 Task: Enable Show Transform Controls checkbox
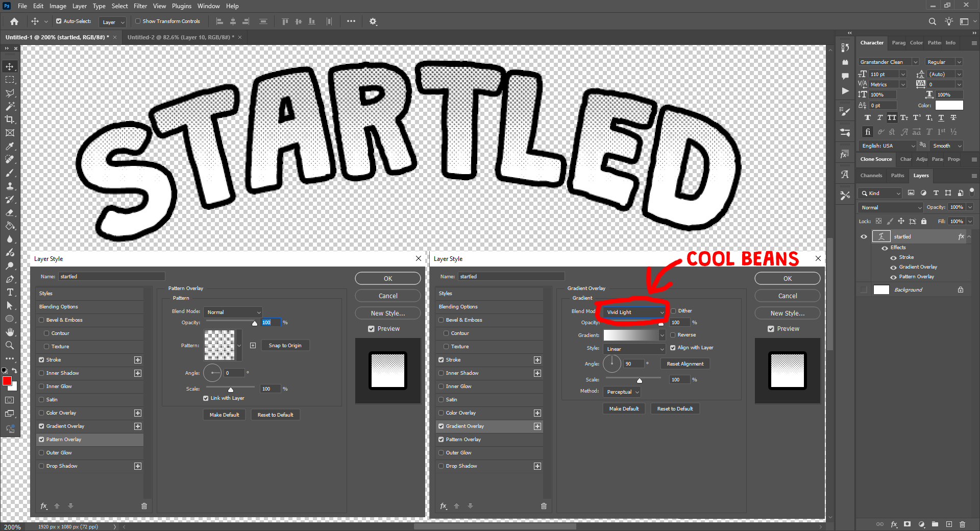138,21
